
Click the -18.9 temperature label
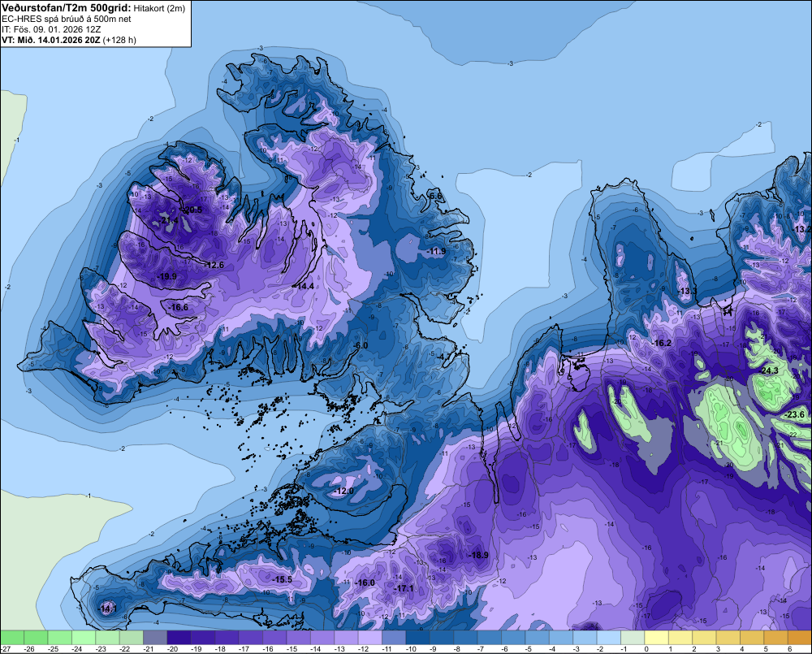pyautogui.click(x=478, y=555)
